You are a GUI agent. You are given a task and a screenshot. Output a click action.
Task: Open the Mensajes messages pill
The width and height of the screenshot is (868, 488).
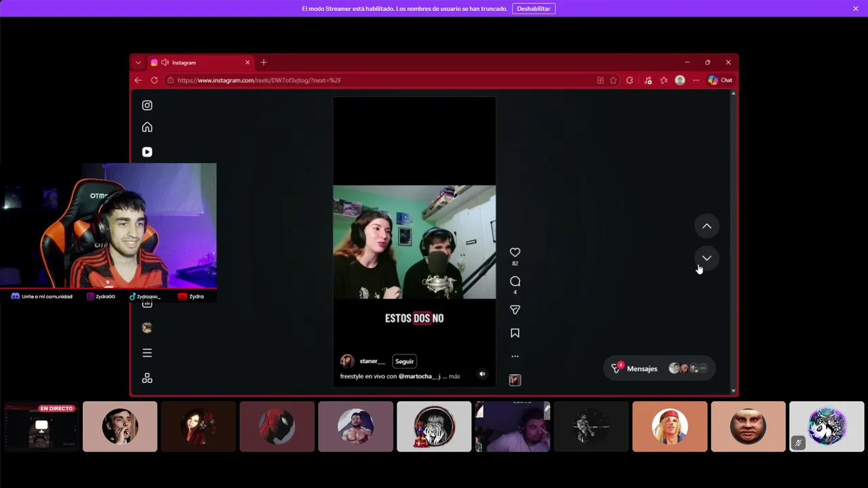pos(658,368)
